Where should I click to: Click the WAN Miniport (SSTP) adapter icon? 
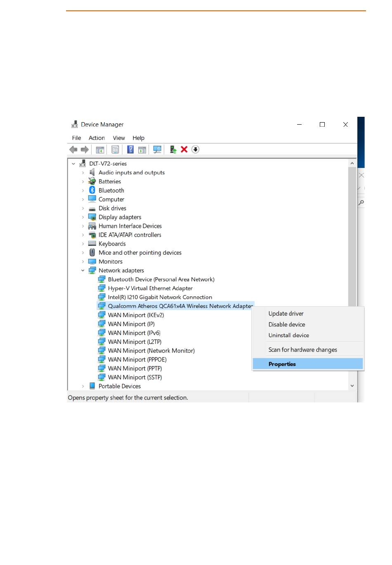point(102,377)
